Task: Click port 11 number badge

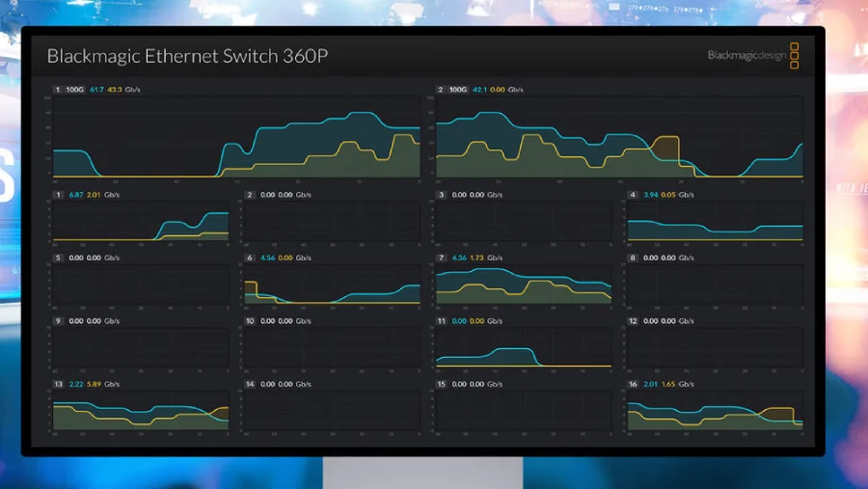Action: coord(441,320)
